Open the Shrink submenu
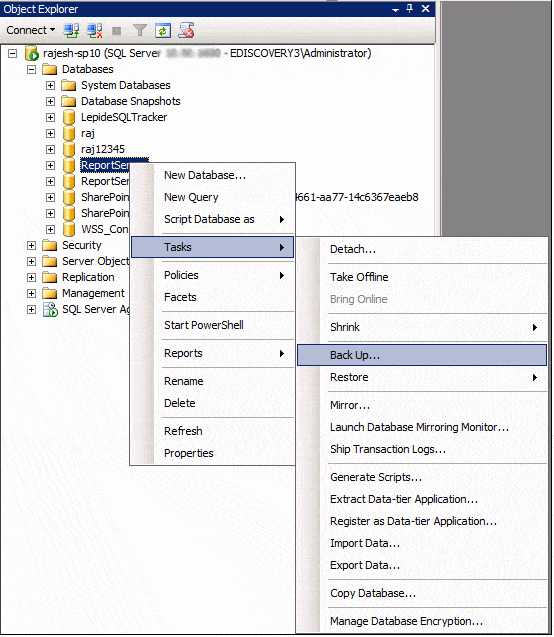Screen dimensions: 554x637 [422, 327]
